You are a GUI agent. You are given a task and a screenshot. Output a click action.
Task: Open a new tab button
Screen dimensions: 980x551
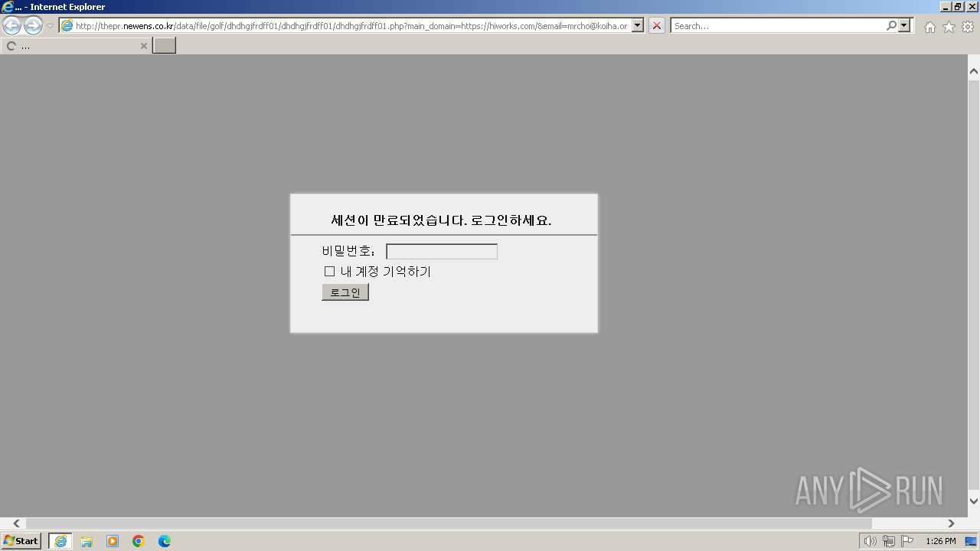tap(164, 45)
